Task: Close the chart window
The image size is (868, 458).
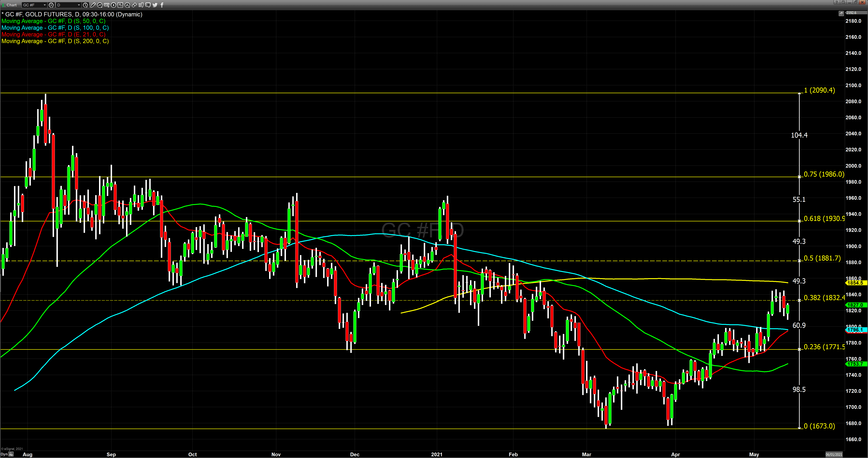Action: (x=863, y=2)
